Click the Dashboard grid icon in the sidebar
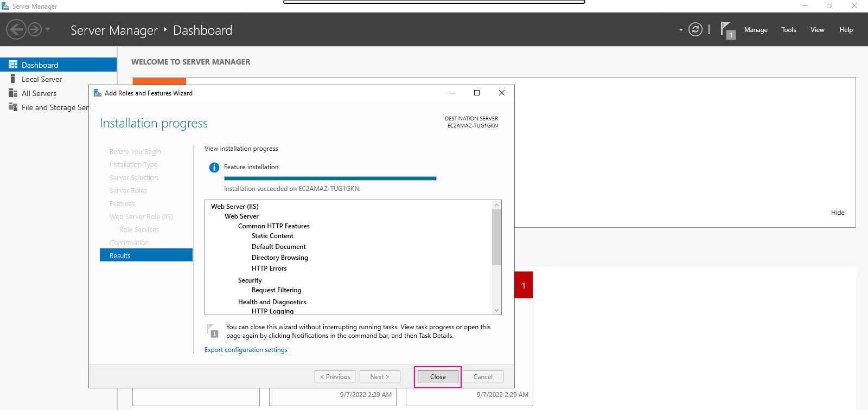The width and height of the screenshot is (868, 410). [13, 65]
